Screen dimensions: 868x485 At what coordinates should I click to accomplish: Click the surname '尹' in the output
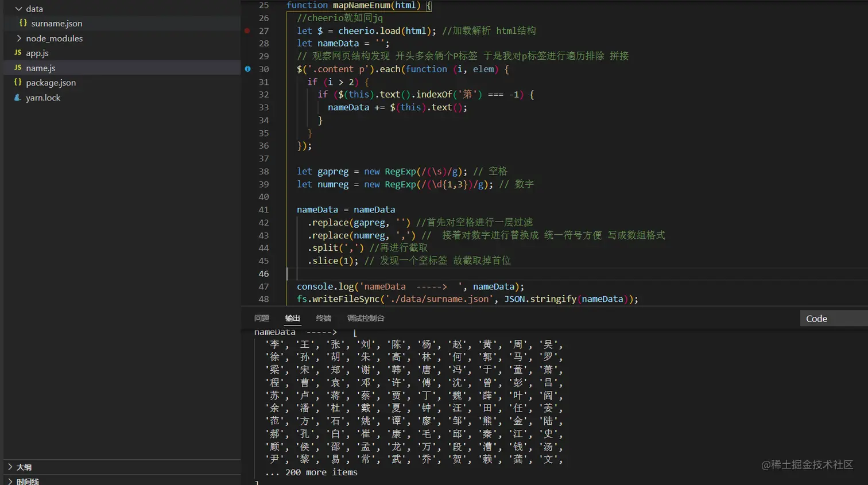coord(274,459)
